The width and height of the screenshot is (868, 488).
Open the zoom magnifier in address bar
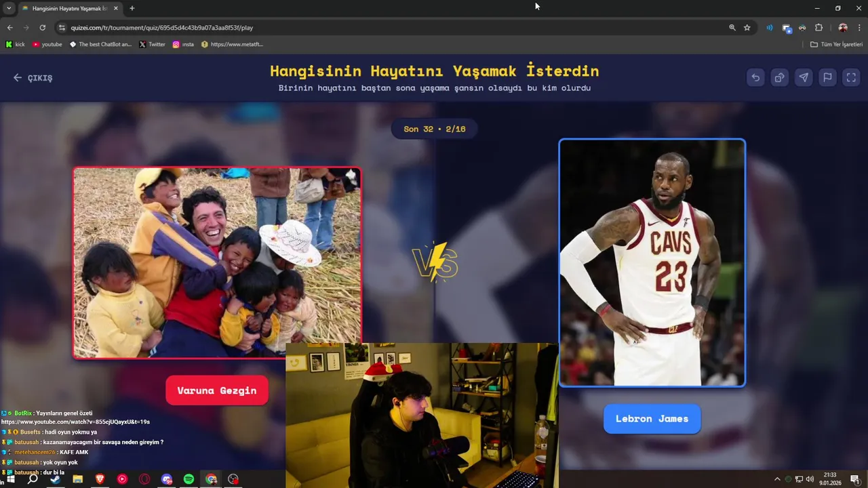point(732,28)
